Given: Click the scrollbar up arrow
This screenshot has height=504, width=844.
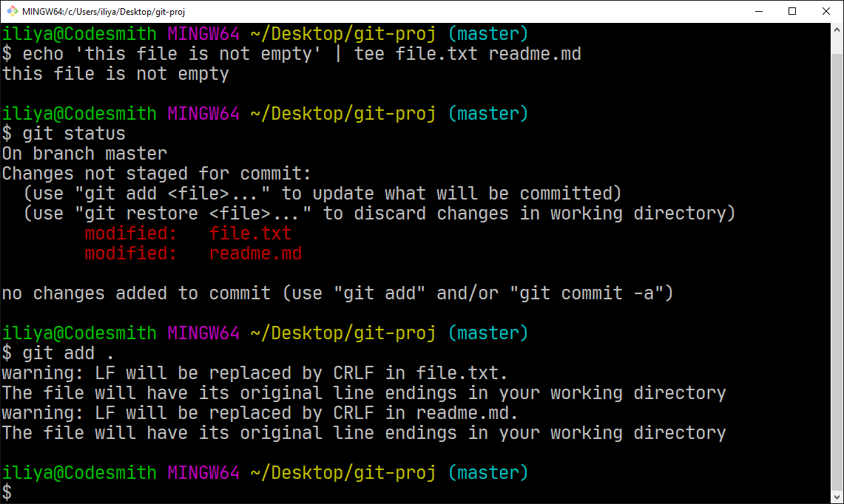Looking at the screenshot, I should [x=837, y=30].
